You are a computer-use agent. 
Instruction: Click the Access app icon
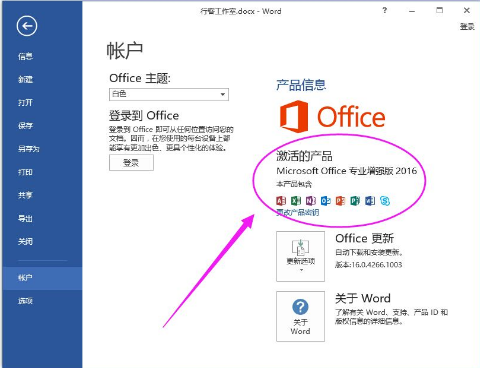pos(281,201)
